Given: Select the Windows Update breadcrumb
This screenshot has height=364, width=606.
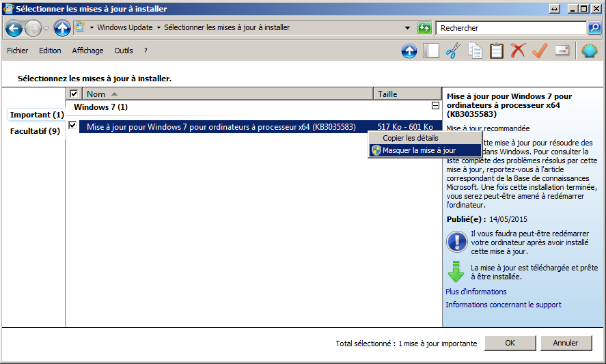Looking at the screenshot, I should pyautogui.click(x=125, y=27).
